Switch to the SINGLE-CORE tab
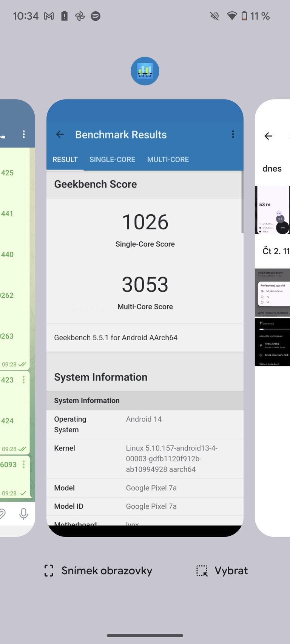The height and width of the screenshot is (644, 290). click(112, 160)
